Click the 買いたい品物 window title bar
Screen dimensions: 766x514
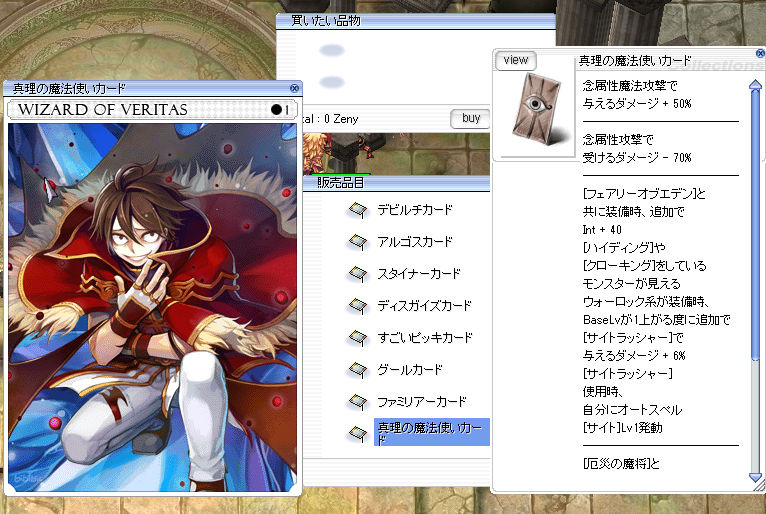tap(400, 20)
